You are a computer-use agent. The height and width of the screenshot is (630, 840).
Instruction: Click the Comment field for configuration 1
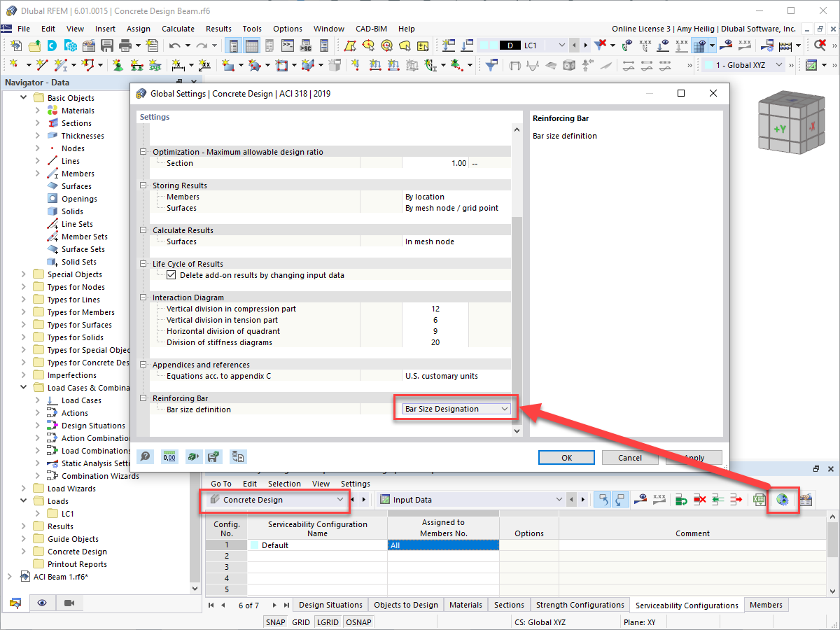[x=692, y=544]
